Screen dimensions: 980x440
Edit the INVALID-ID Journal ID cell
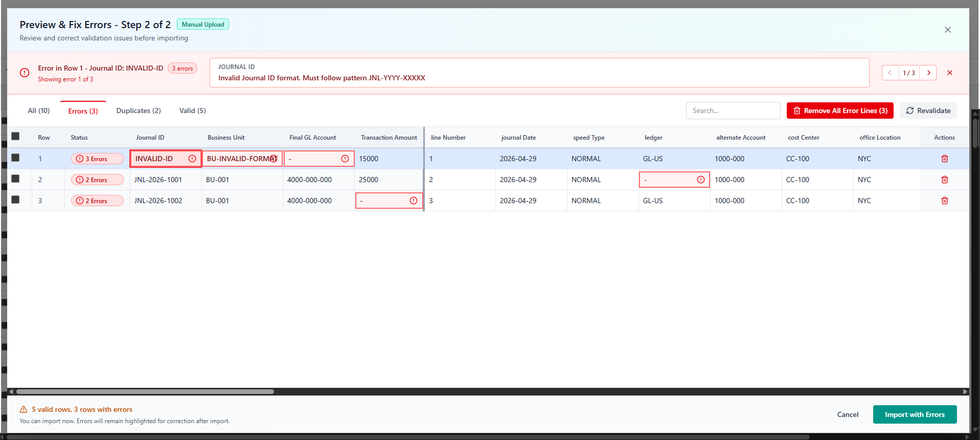pos(166,159)
